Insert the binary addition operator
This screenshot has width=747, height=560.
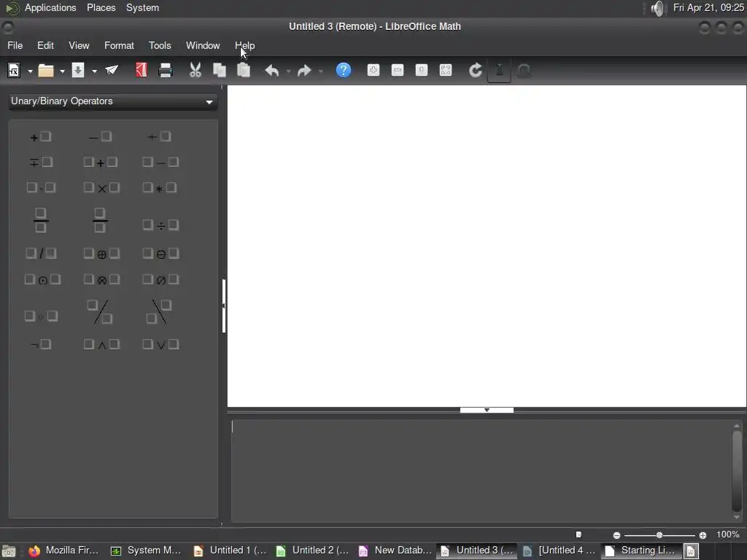pos(100,163)
